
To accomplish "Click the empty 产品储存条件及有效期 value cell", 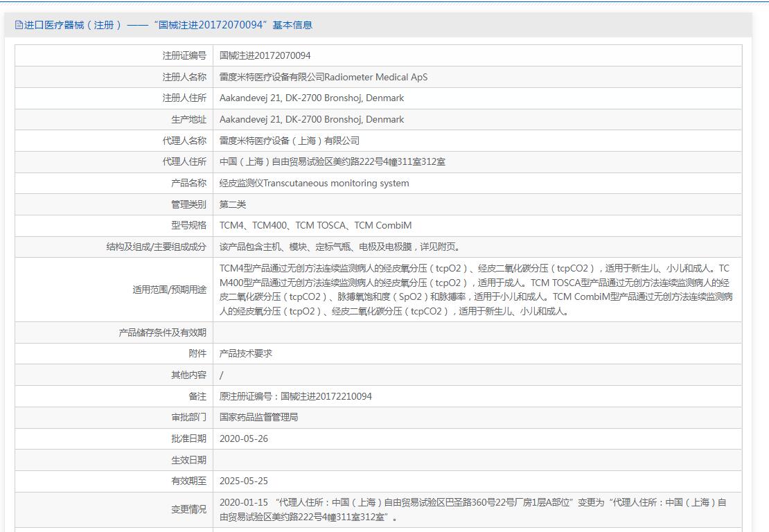I will pos(477,332).
